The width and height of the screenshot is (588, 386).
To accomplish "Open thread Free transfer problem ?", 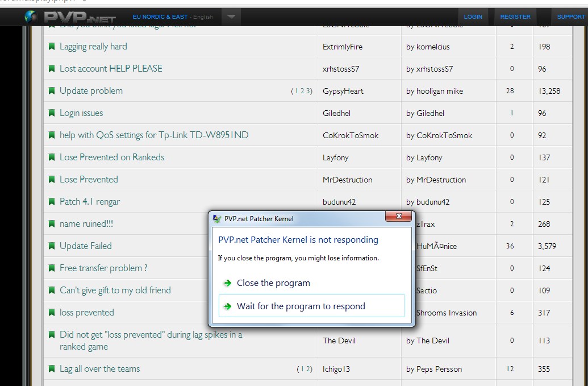I will 103,268.
